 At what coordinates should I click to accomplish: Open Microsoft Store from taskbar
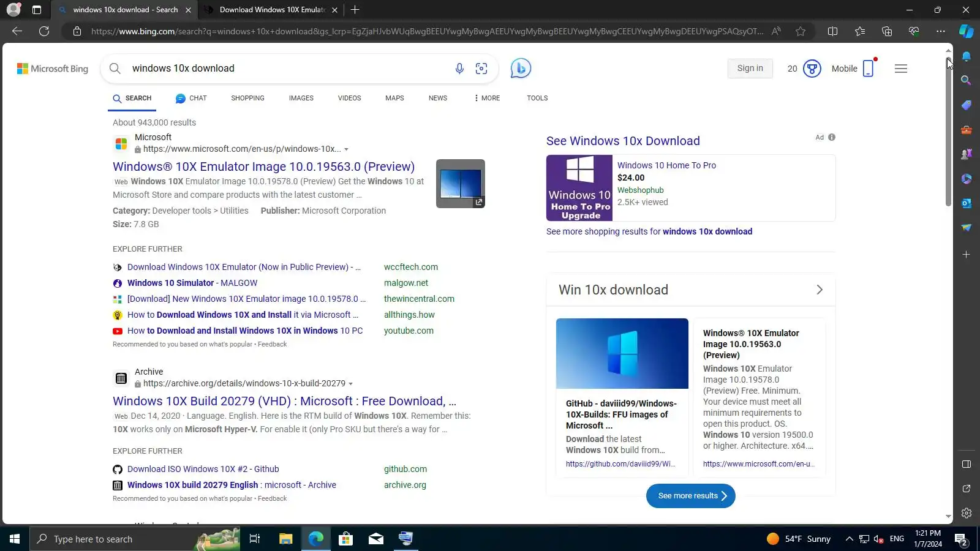point(346,539)
